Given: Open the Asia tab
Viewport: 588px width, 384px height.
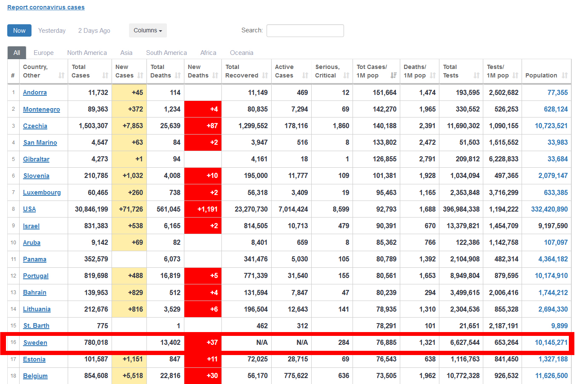Looking at the screenshot, I should [126, 53].
